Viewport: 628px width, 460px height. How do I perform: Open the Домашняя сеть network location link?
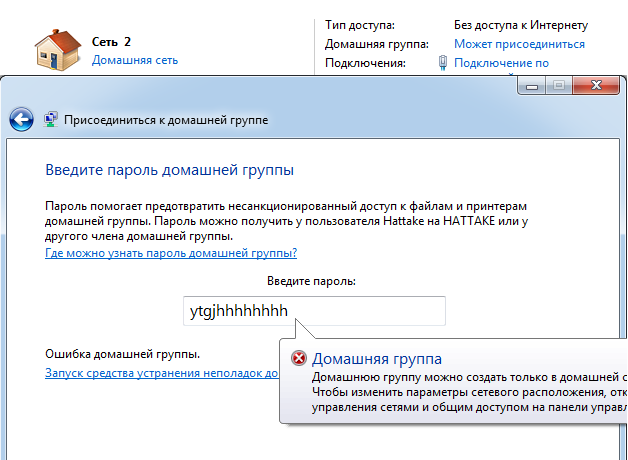click(x=135, y=60)
